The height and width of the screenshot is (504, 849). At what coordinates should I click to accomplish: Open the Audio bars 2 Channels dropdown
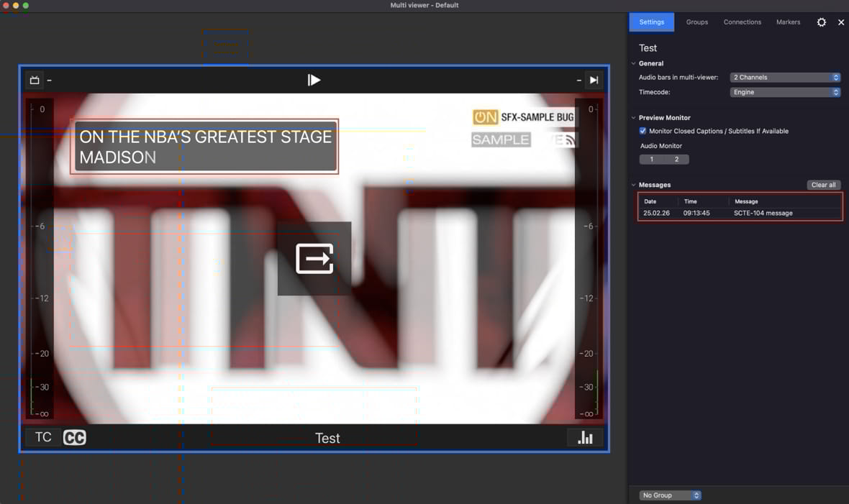pos(785,78)
